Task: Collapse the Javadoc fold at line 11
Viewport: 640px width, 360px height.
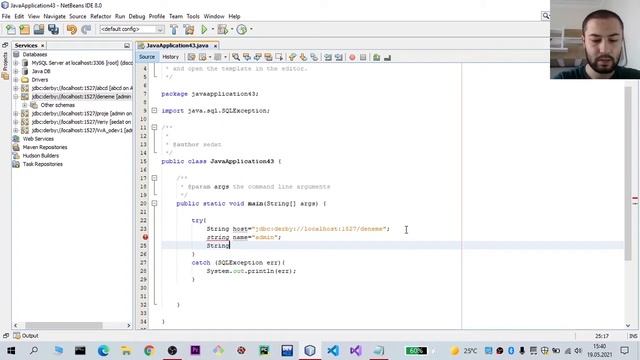Action: [x=154, y=127]
